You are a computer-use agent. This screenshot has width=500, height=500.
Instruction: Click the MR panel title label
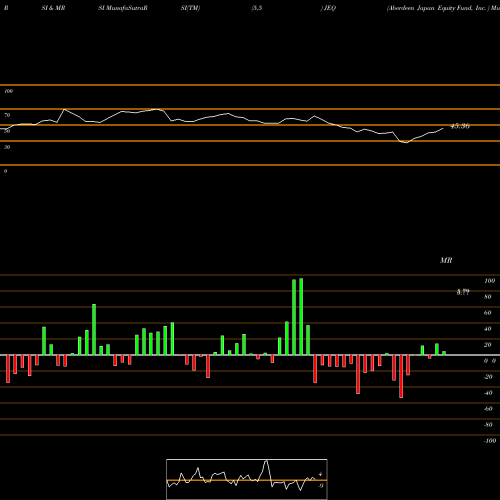[446, 260]
